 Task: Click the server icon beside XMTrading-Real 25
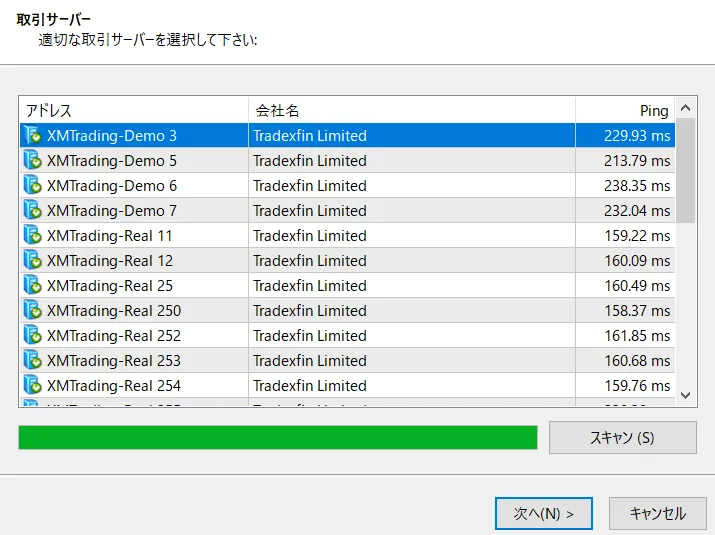click(x=32, y=285)
